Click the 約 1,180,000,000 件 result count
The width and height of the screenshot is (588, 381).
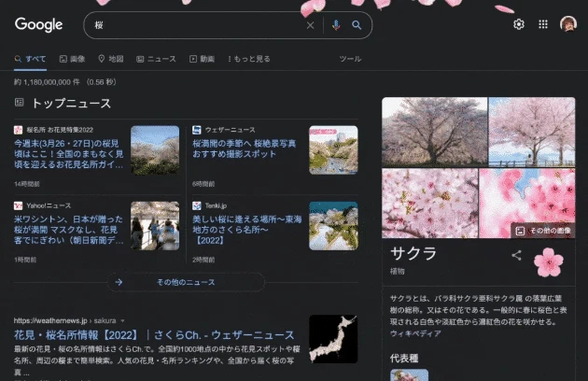[x=47, y=82]
